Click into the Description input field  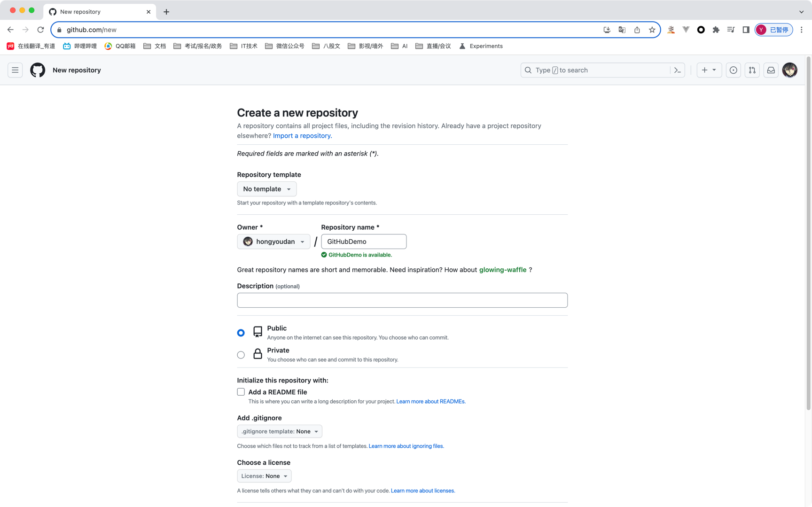coord(402,300)
